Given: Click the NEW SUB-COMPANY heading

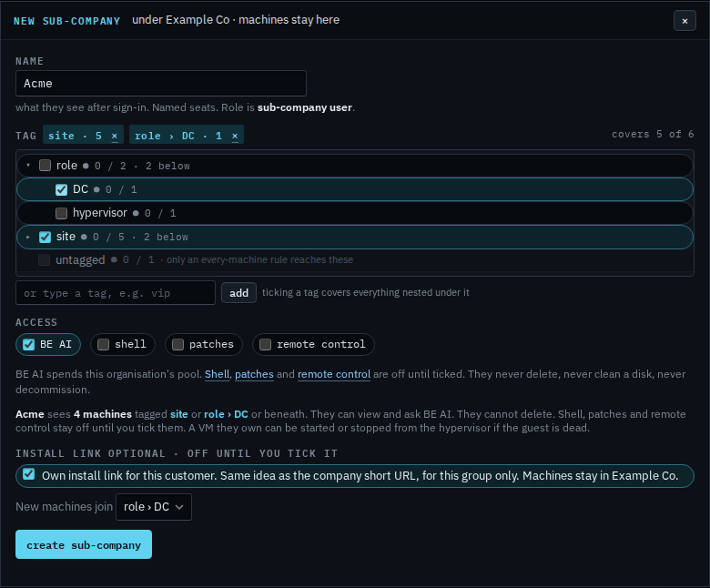Looking at the screenshot, I should (66, 21).
